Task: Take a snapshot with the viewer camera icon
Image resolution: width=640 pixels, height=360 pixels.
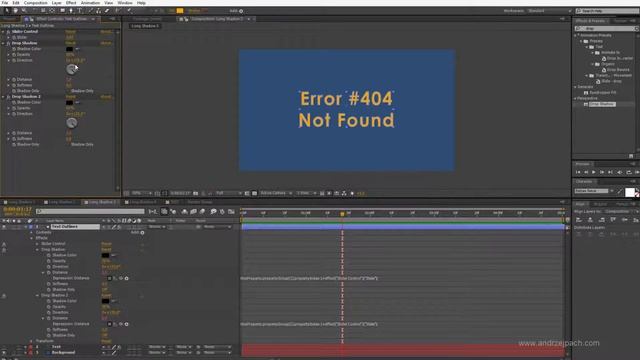Action: 195,193
